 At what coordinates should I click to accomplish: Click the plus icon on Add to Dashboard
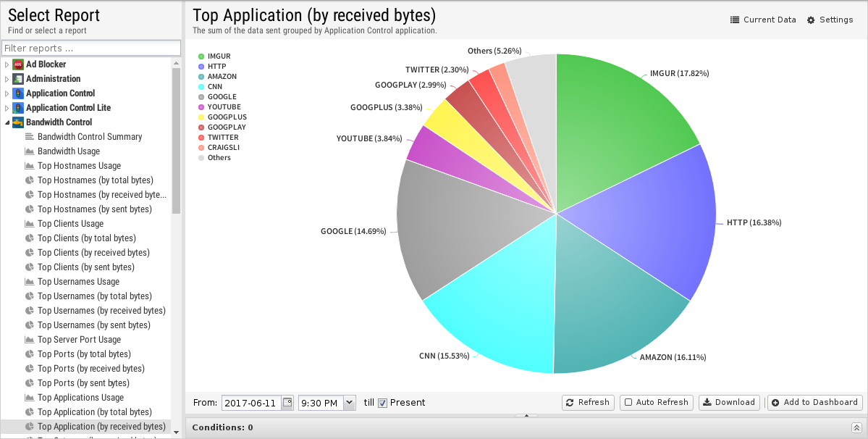point(775,403)
